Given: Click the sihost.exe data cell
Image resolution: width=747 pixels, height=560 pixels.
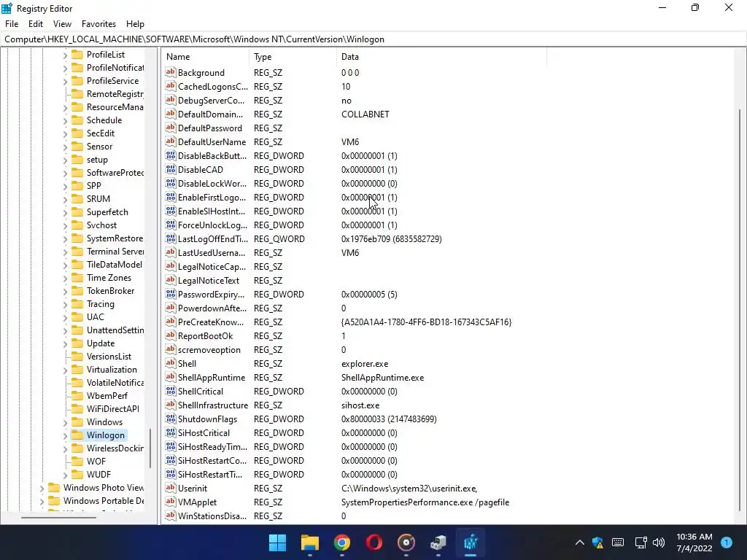Looking at the screenshot, I should point(360,405).
